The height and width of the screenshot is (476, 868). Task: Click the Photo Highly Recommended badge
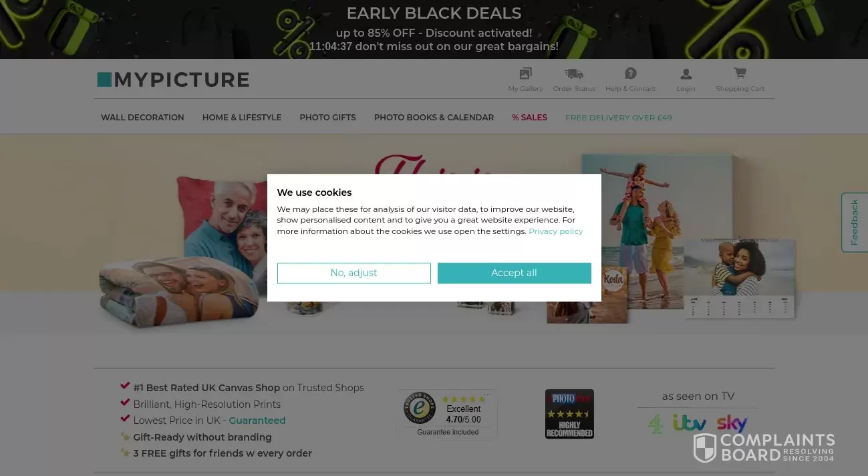[569, 414]
